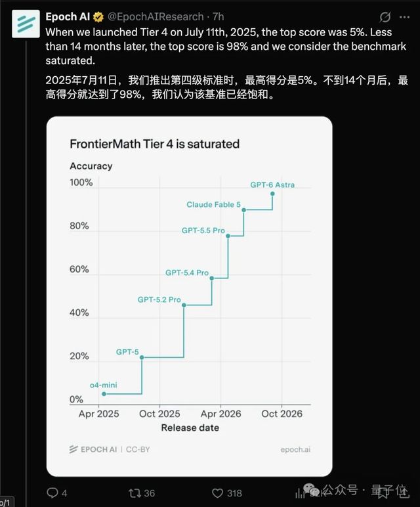Click the Claude Fable 5 data point
This screenshot has width=420, height=507.
coord(244,210)
